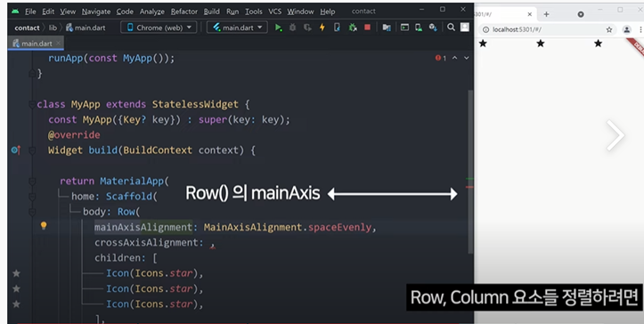The image size is (644, 324).
Task: Click the children: [ line in code
Action: pyautogui.click(x=126, y=258)
